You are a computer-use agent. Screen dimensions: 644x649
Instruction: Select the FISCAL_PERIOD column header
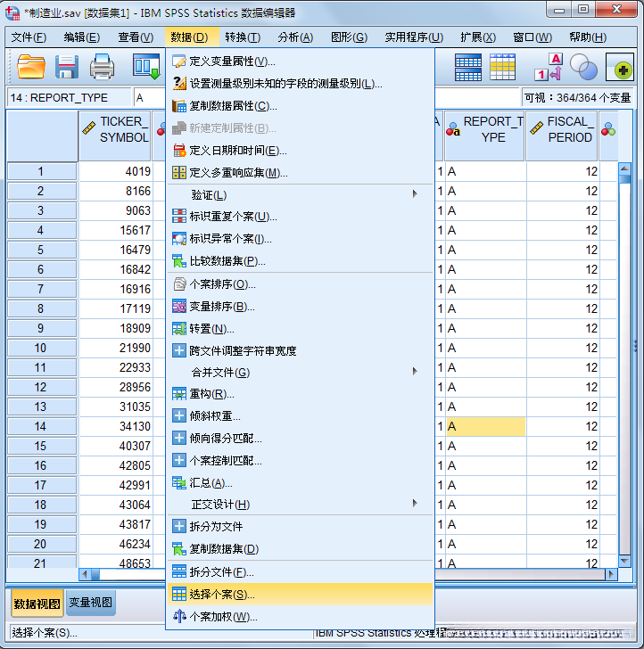click(x=562, y=136)
